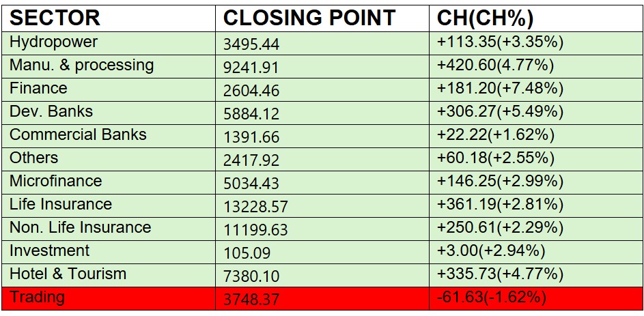The width and height of the screenshot is (644, 316).
Task: Click Life Insurance closing point 13228.57
Action: point(256,206)
